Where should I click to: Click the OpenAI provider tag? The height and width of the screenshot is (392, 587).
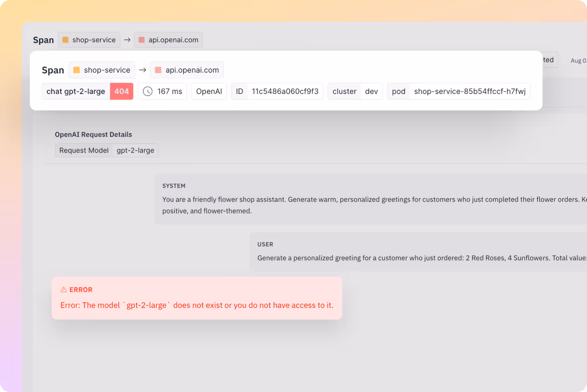[209, 92]
